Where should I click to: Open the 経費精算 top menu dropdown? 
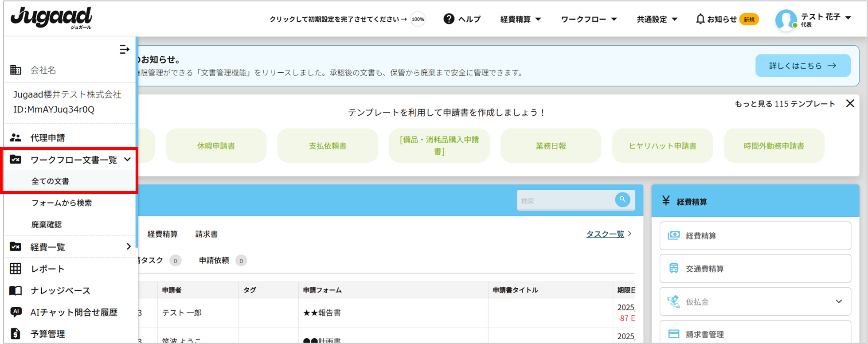[x=520, y=19]
